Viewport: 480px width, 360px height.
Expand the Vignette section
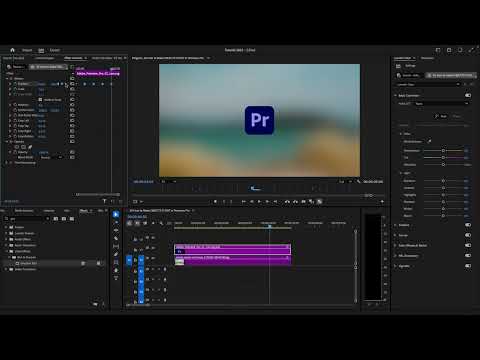click(x=396, y=266)
